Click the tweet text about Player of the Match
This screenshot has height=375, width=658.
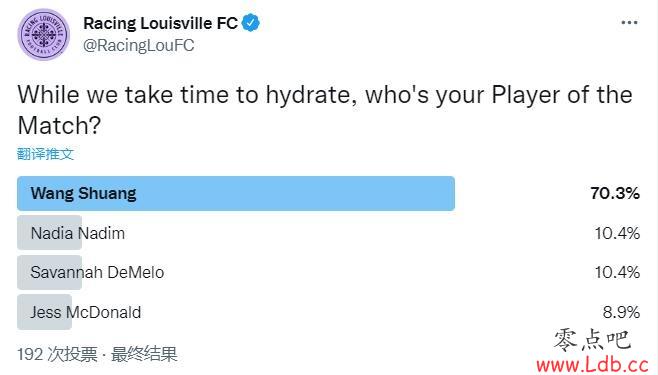(x=325, y=109)
